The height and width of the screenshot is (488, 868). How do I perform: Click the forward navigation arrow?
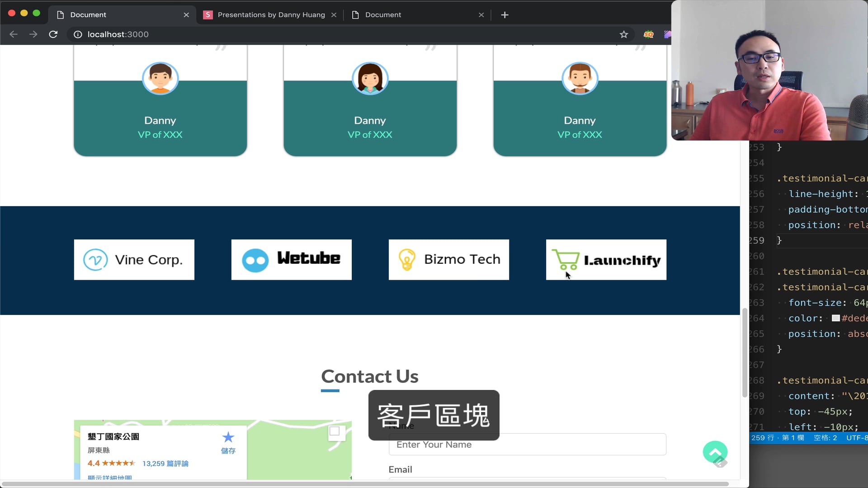point(33,34)
